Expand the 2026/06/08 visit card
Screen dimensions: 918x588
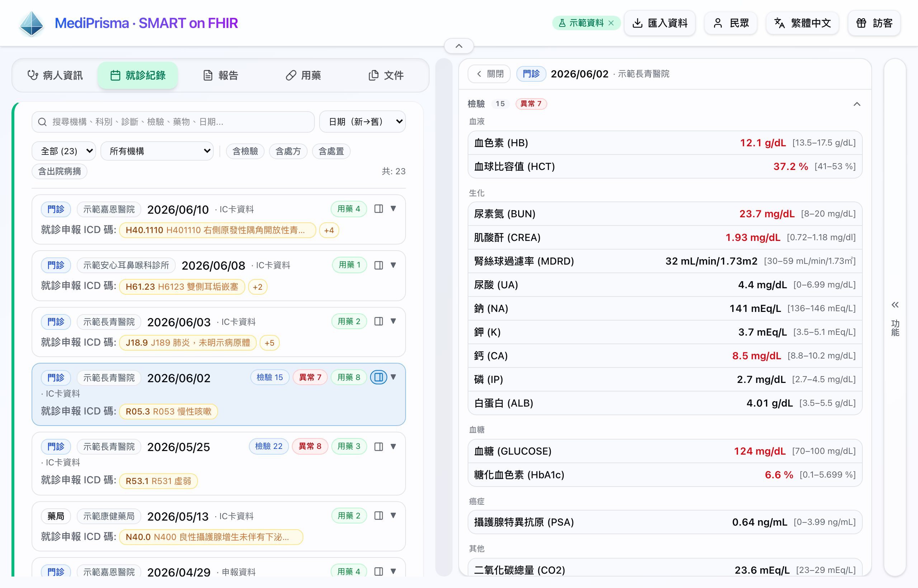(393, 265)
